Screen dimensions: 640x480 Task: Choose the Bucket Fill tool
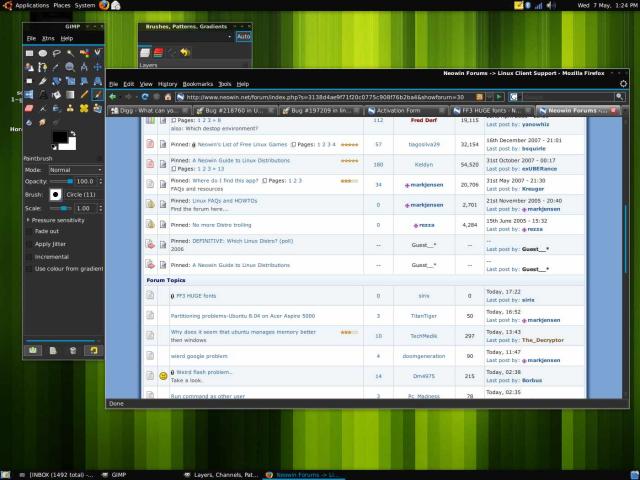(56, 95)
